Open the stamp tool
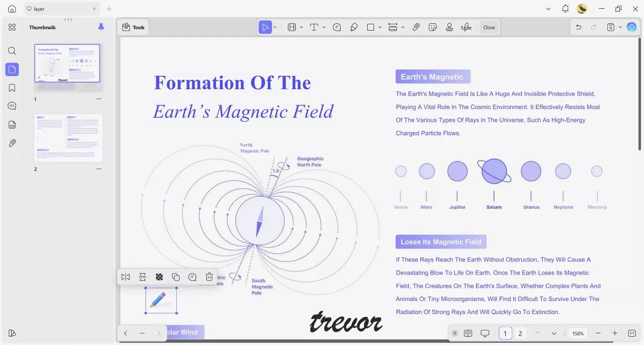Viewport: 644px width, 345px height. [449, 27]
